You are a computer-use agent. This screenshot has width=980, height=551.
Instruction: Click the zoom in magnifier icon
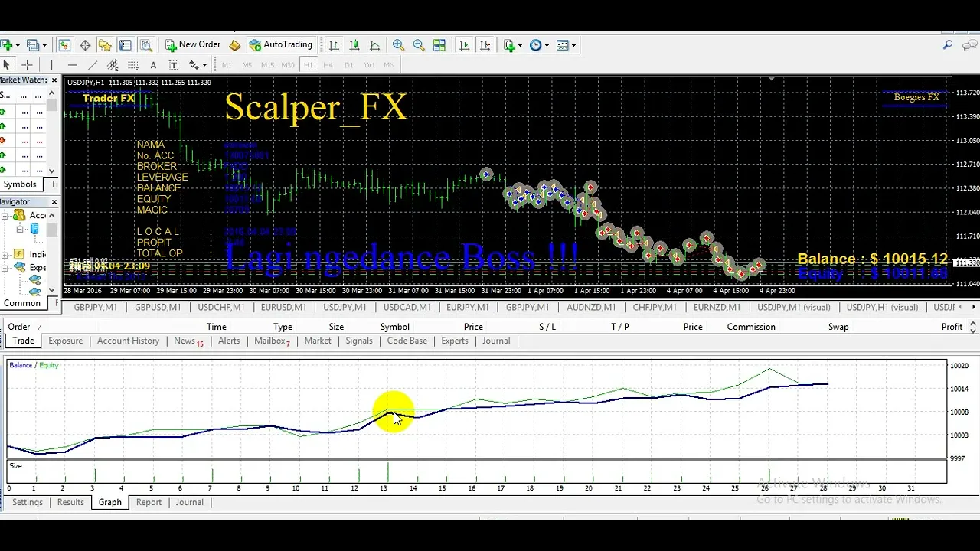tap(398, 45)
